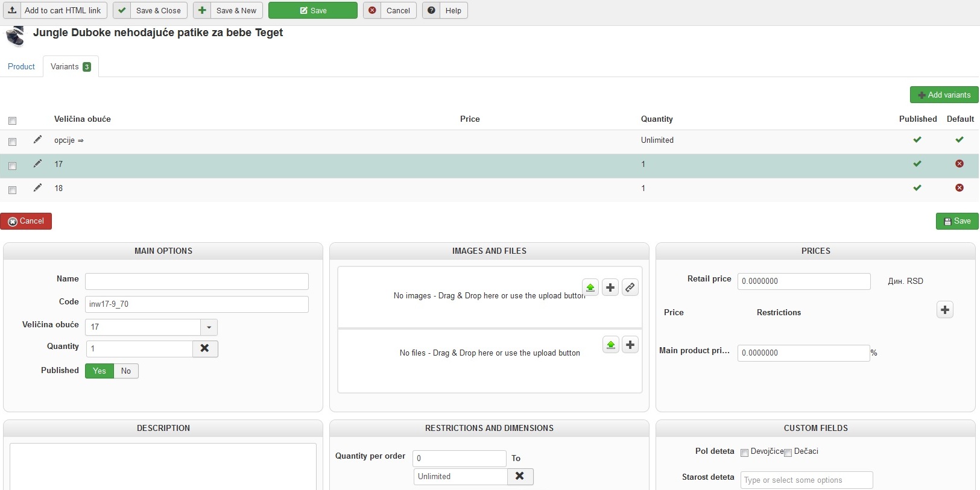Viewport: 980px width, 490px height.
Task: Click the Save & New button
Action: 228,10
